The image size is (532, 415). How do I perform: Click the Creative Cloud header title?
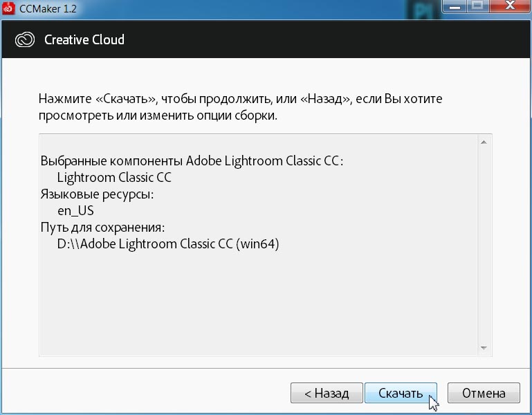click(x=84, y=39)
